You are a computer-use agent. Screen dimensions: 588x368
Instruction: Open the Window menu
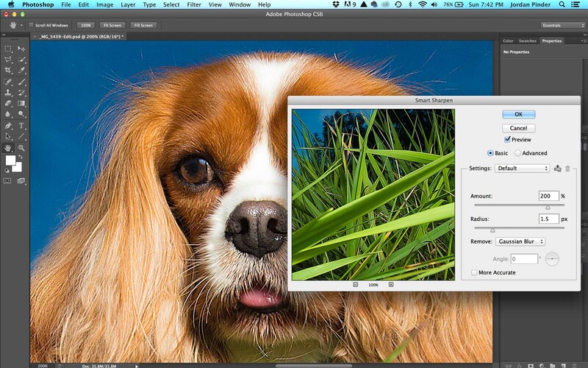point(240,4)
